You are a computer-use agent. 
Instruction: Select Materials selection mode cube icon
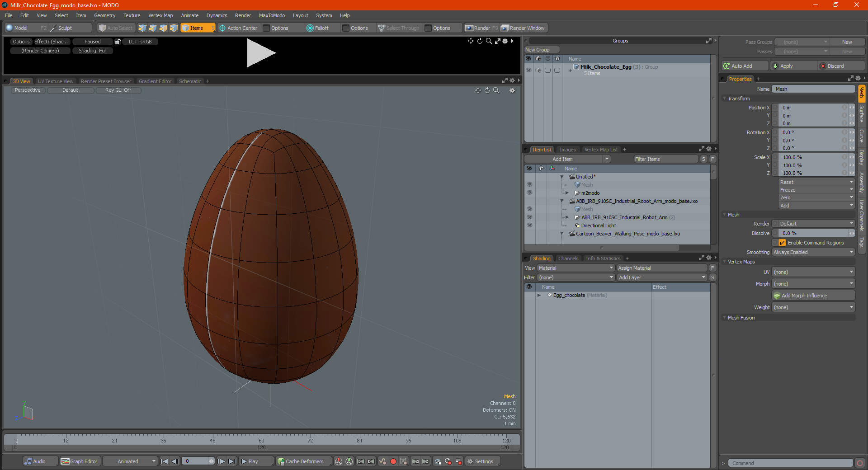(x=174, y=28)
